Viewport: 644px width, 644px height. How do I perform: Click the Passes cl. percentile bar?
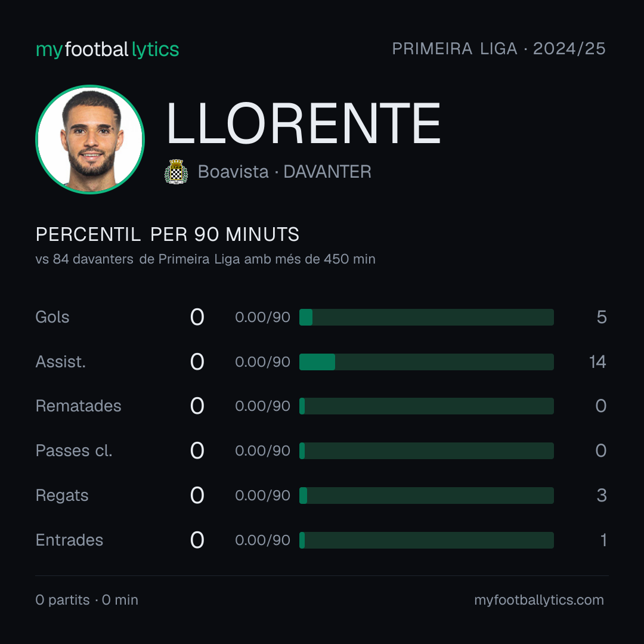click(x=426, y=451)
